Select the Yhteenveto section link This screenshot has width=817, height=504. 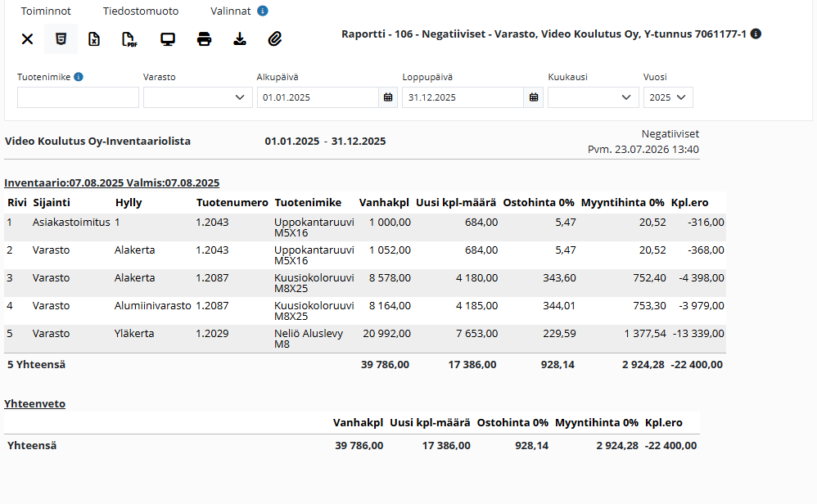coord(35,403)
